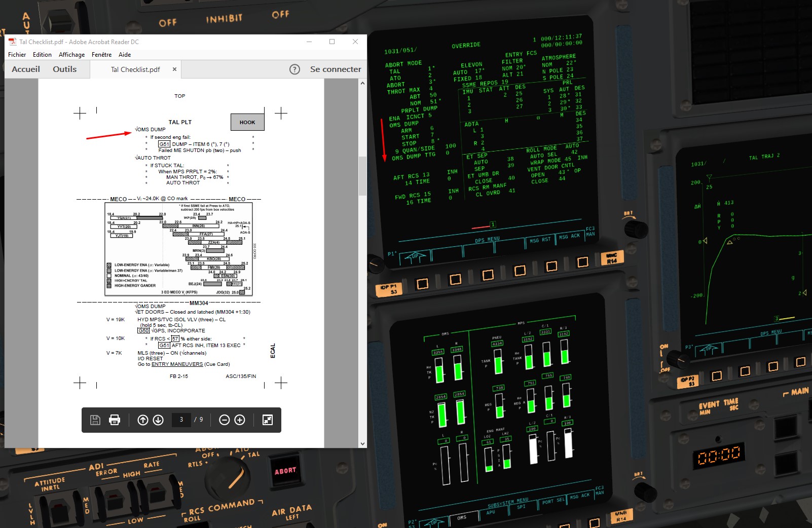
Task: Click UP arrow softkey on right TAL TRAJ MFD
Action: 709,349
